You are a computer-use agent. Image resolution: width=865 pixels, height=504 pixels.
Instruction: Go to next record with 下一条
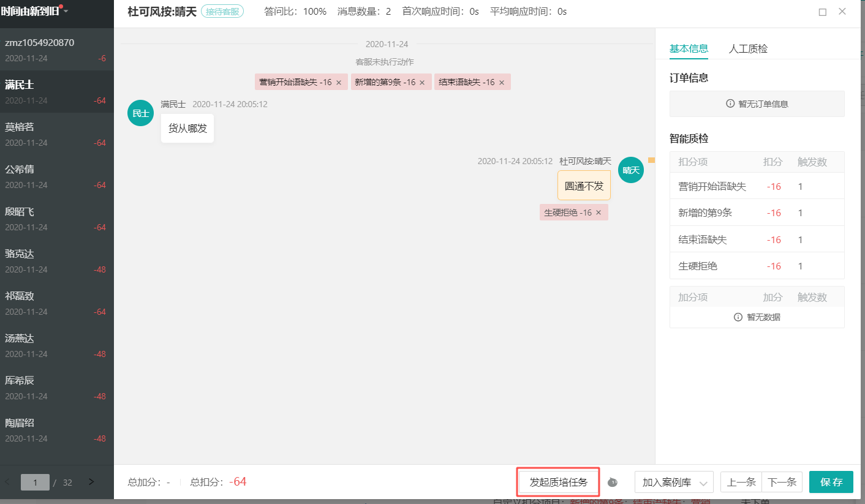point(782,483)
